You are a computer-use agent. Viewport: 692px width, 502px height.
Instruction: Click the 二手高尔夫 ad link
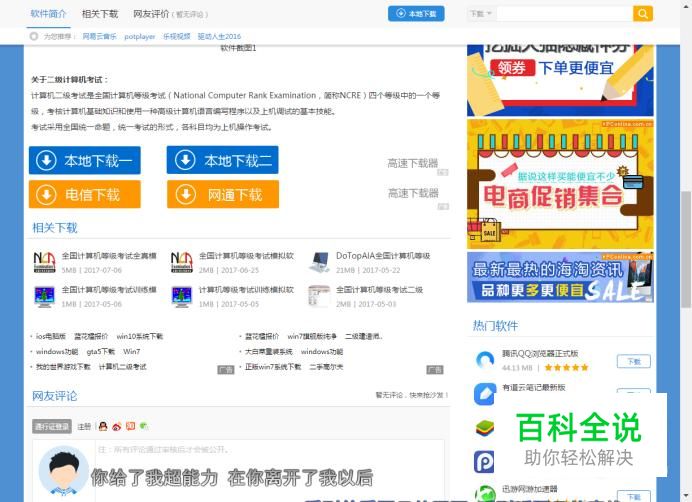coord(326,367)
